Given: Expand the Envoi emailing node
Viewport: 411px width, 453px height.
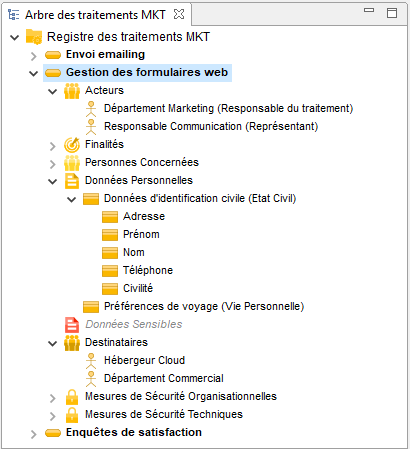Looking at the screenshot, I should pyautogui.click(x=33, y=56).
